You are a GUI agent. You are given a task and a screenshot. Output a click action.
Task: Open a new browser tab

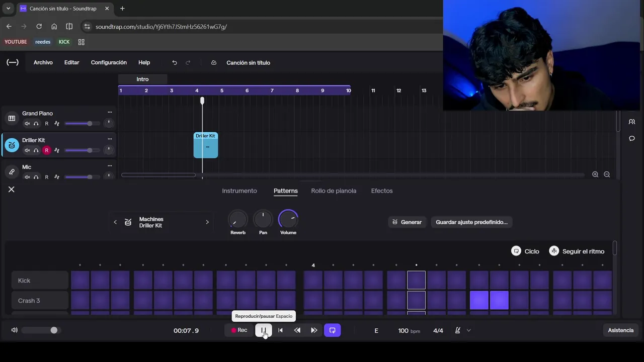point(122,9)
